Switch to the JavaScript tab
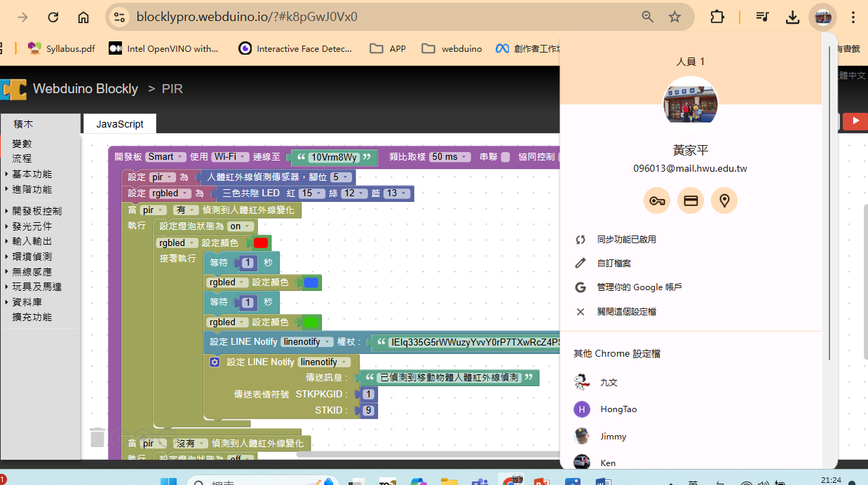868x485 pixels. click(120, 124)
